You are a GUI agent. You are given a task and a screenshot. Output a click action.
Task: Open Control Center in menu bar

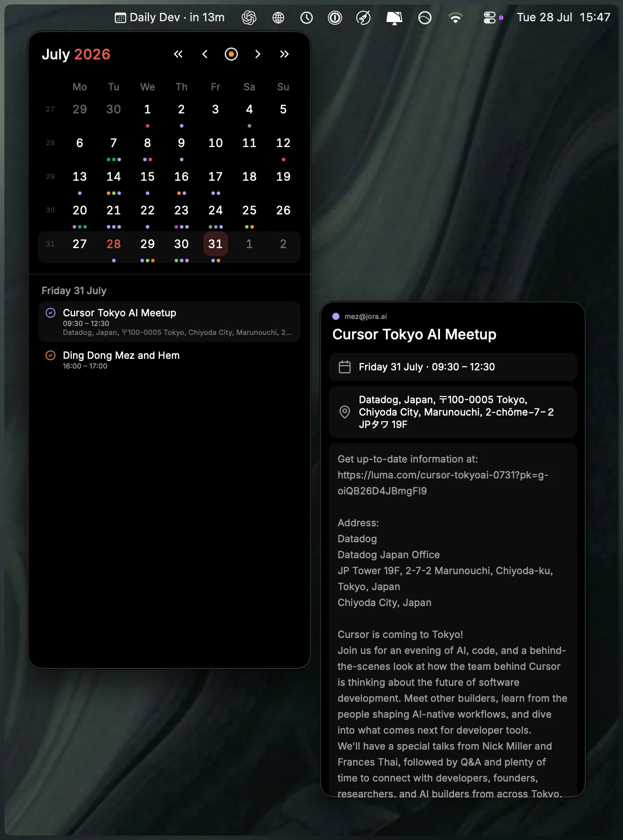(x=489, y=18)
